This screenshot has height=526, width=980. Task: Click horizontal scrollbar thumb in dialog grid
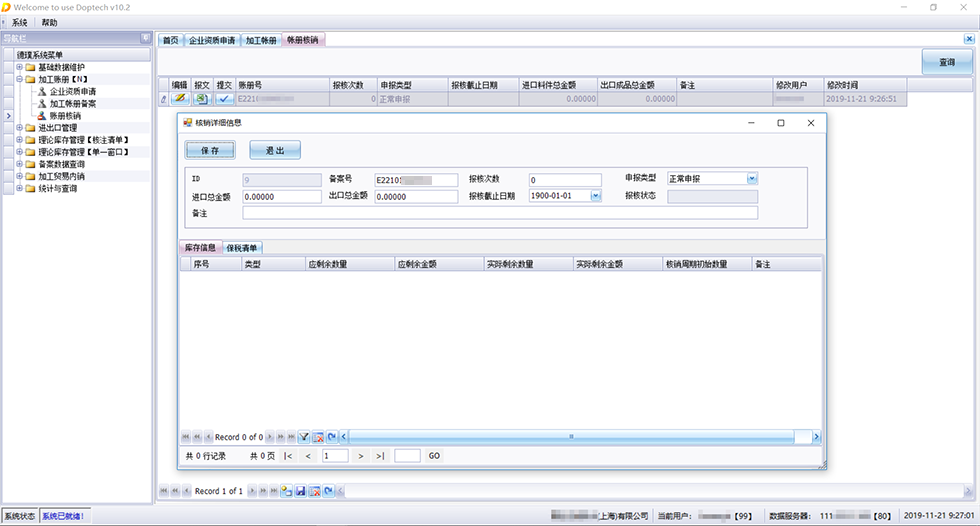point(571,437)
